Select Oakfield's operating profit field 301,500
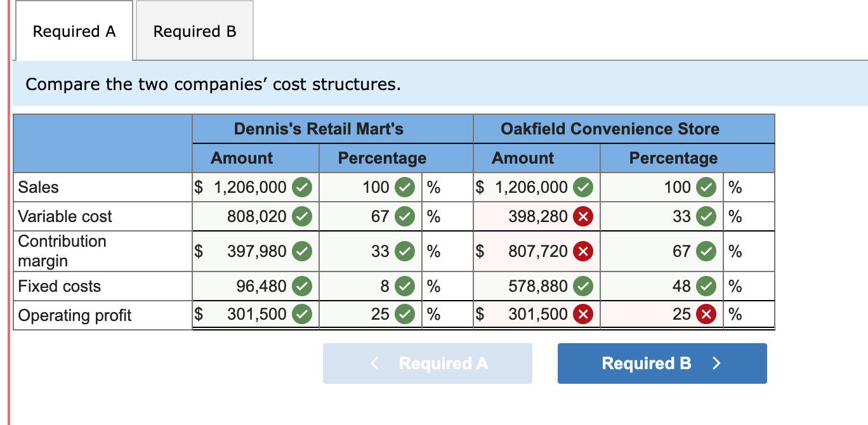868x425 pixels. (x=536, y=315)
